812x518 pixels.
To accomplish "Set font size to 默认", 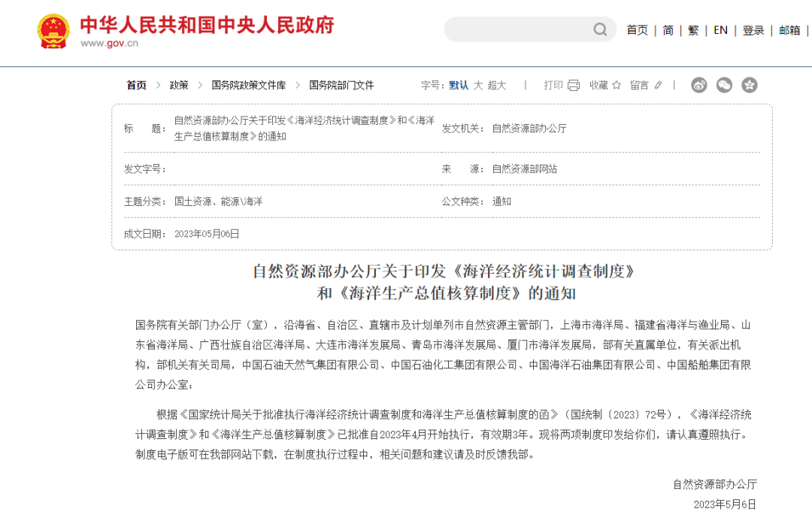I will (x=459, y=86).
